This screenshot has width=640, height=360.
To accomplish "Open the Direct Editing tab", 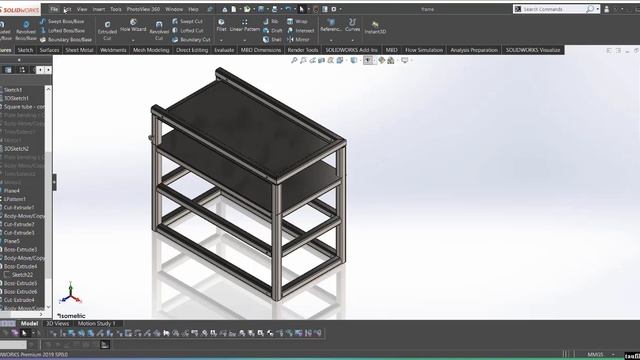I will tap(192, 50).
